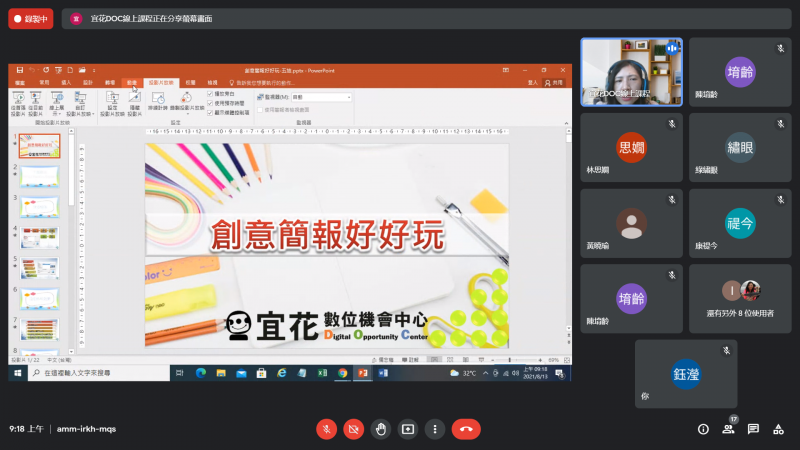Open the 檔案 File tab

coord(20,83)
